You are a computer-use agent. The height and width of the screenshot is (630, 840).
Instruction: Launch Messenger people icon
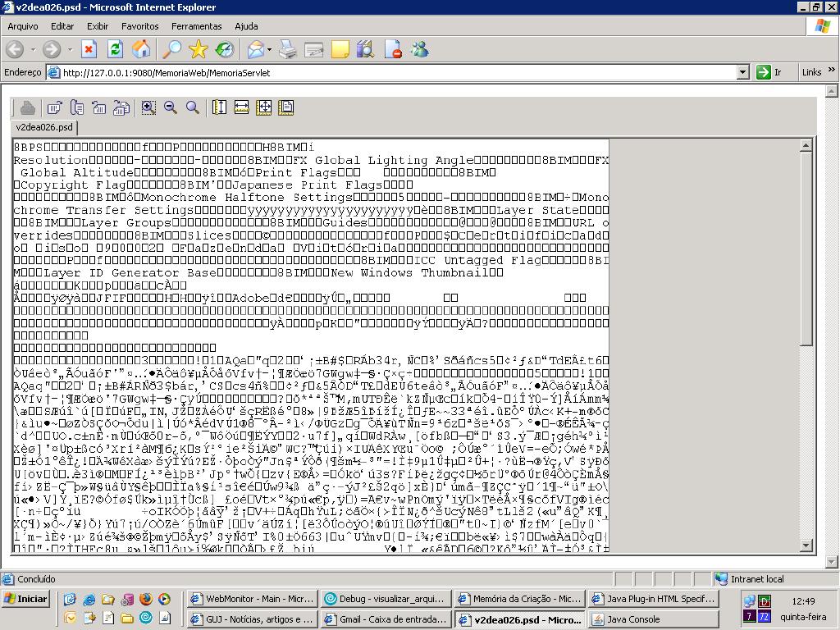(x=419, y=50)
